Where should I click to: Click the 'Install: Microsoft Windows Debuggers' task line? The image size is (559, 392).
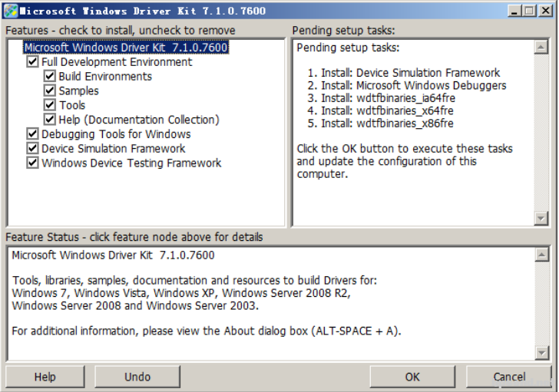(x=407, y=85)
